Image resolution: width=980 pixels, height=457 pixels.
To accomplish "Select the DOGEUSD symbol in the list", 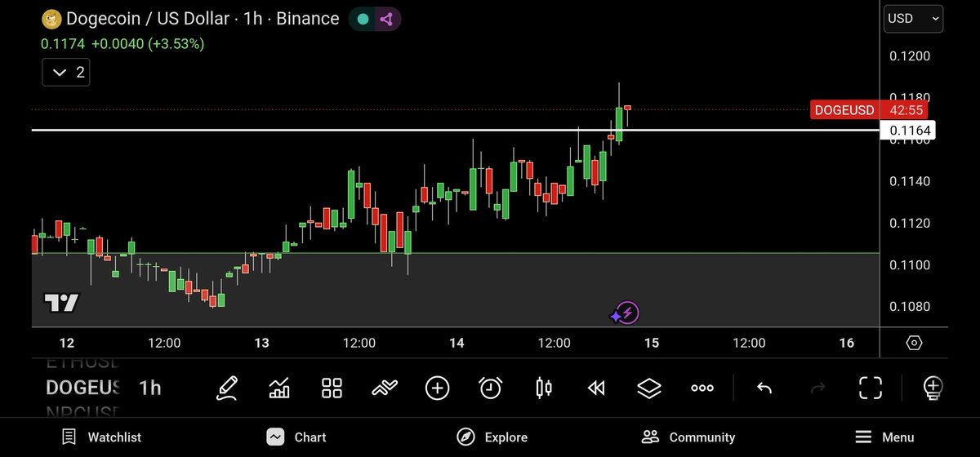I will point(82,387).
